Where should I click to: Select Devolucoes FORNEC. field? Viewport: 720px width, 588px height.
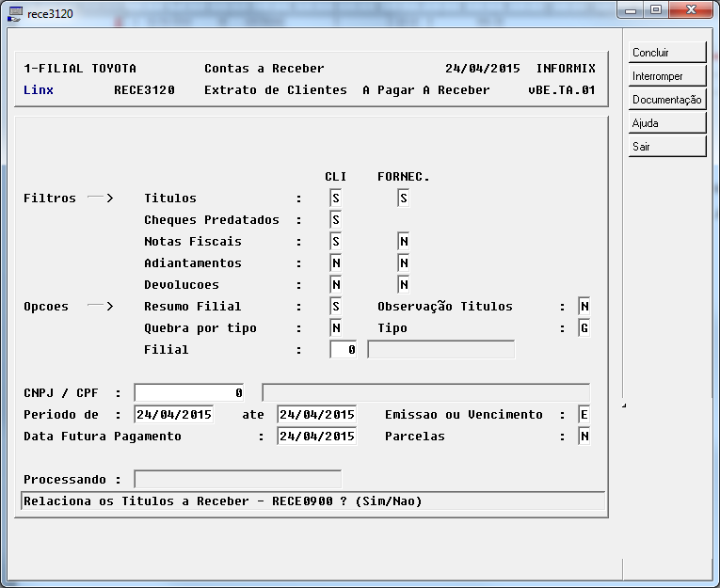(x=404, y=284)
